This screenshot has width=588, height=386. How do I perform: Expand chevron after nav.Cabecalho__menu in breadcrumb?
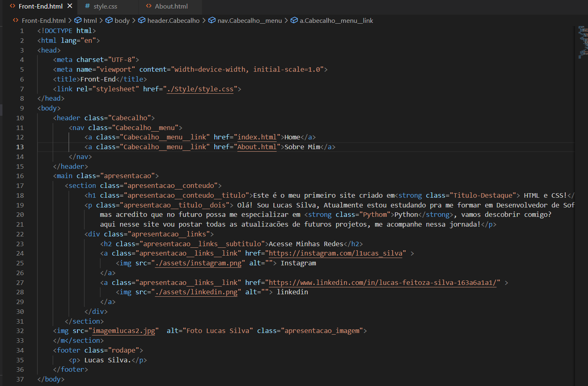point(286,20)
